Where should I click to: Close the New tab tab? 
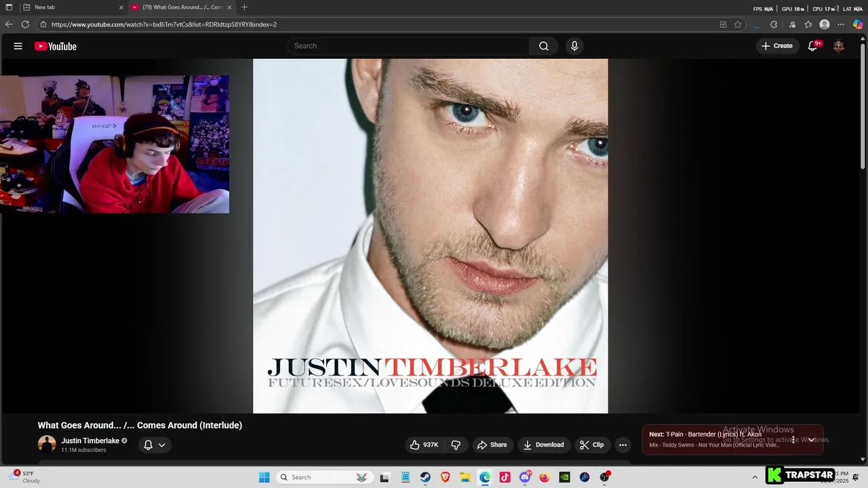click(121, 7)
